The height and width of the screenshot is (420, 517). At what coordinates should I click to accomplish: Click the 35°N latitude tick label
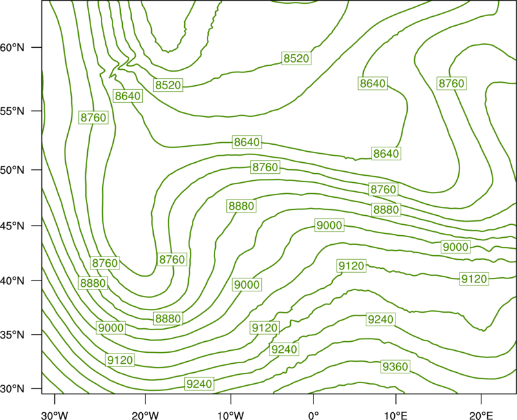(x=12, y=335)
